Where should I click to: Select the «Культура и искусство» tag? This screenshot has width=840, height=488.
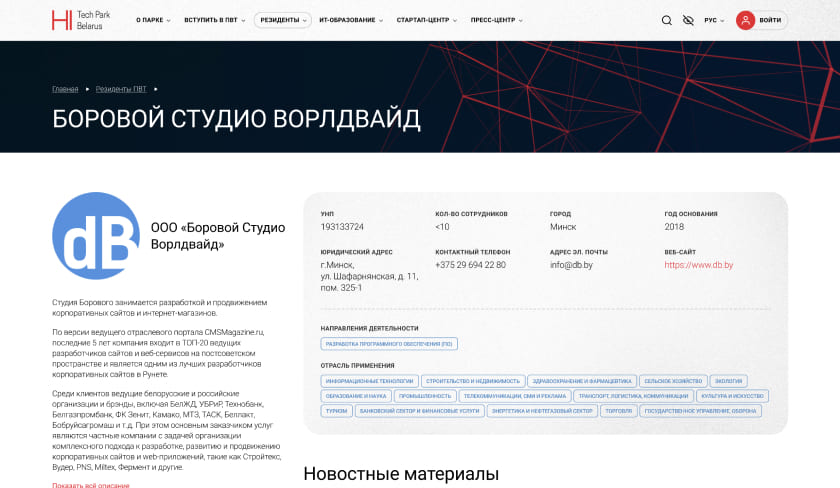tap(732, 396)
